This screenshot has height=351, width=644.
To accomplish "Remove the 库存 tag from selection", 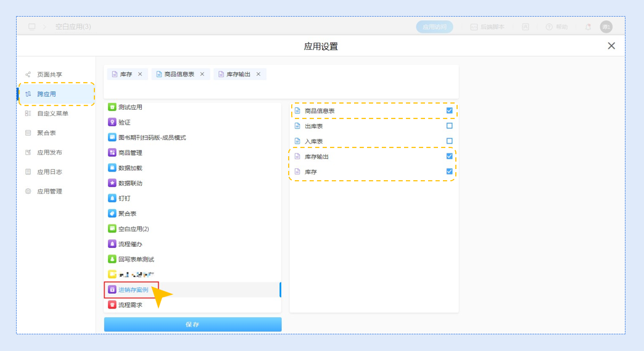I will [x=140, y=74].
